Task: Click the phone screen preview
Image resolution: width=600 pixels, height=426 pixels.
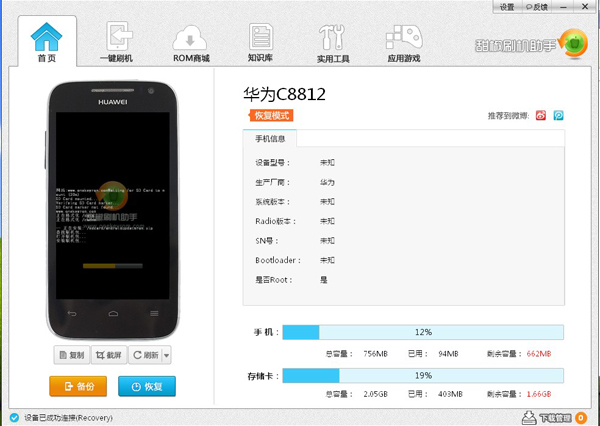Action: click(112, 205)
